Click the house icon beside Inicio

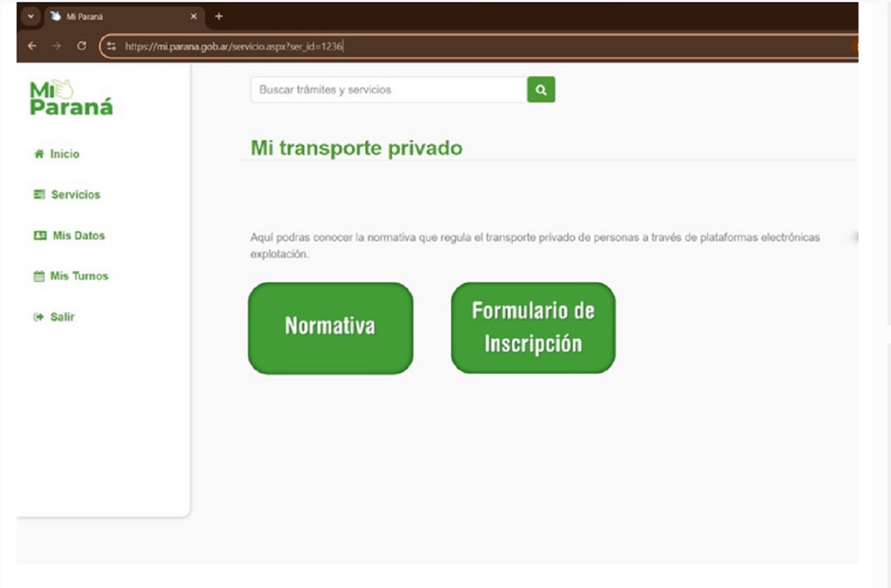click(39, 155)
